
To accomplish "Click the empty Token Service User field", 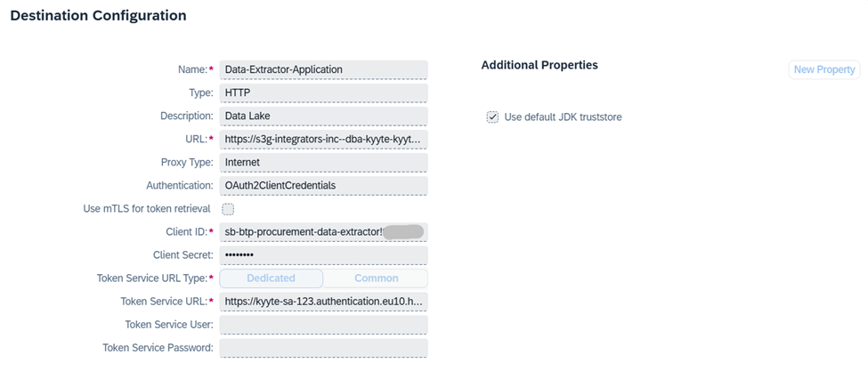I will click(x=323, y=325).
